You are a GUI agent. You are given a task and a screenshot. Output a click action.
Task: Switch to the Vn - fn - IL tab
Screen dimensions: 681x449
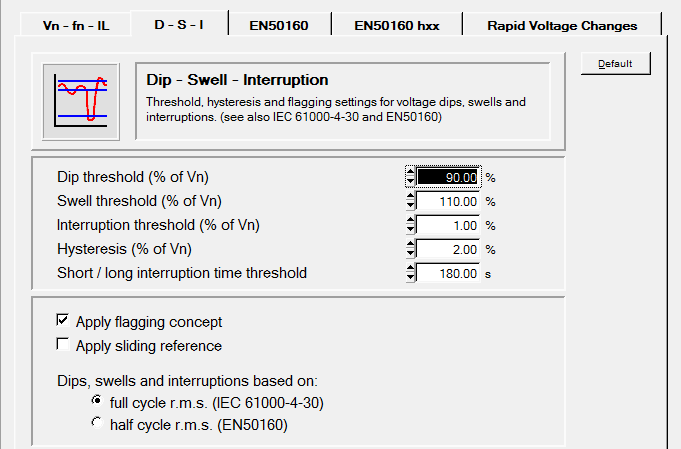[76, 25]
